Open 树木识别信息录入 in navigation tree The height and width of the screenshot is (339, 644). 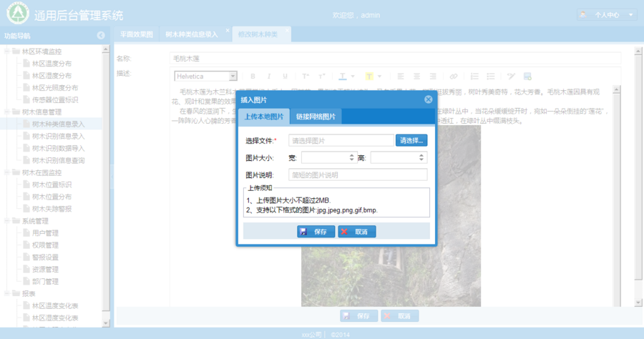[59, 137]
